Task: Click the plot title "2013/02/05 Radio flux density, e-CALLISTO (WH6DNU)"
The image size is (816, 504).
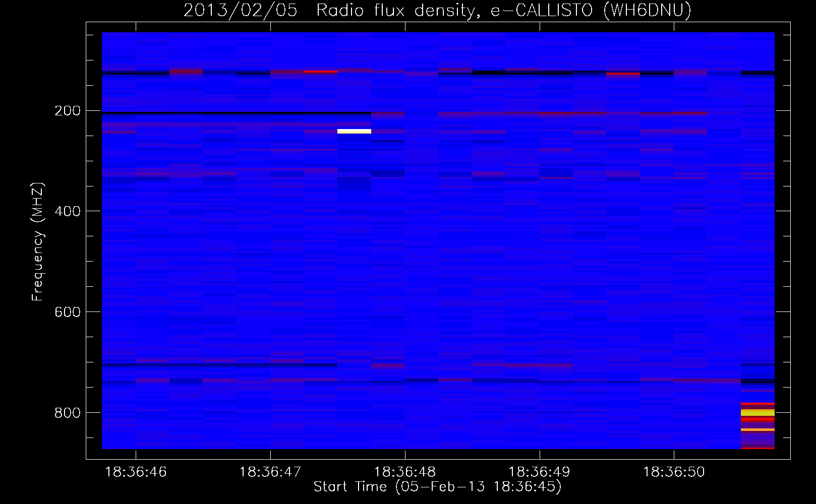Action: 437,10
